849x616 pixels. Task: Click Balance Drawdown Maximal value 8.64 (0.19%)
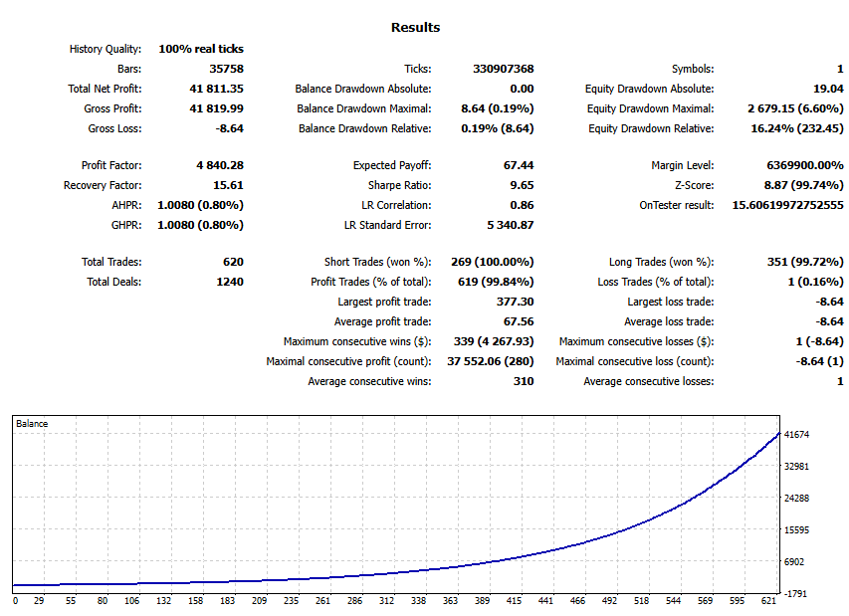[x=497, y=108]
